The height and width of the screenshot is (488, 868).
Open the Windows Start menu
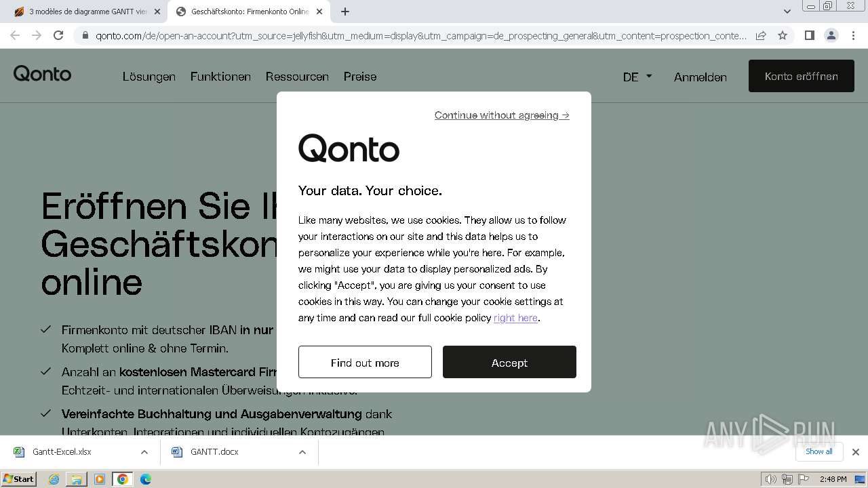point(18,479)
